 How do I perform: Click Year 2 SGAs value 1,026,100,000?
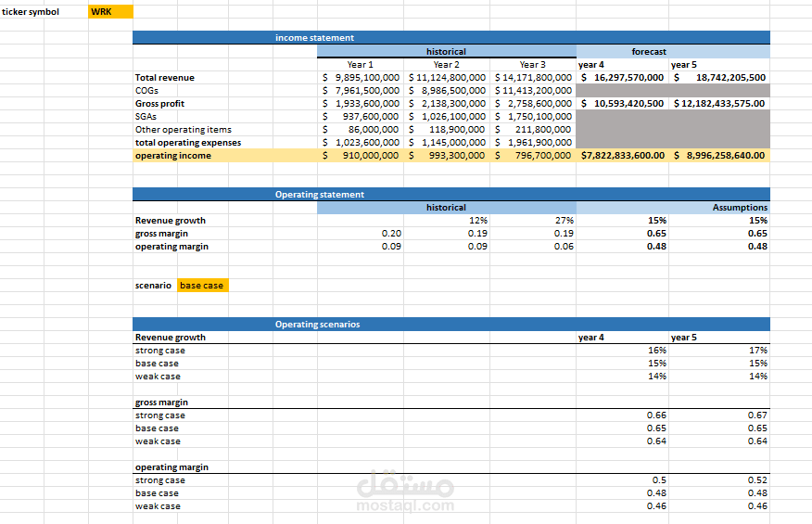tap(447, 116)
